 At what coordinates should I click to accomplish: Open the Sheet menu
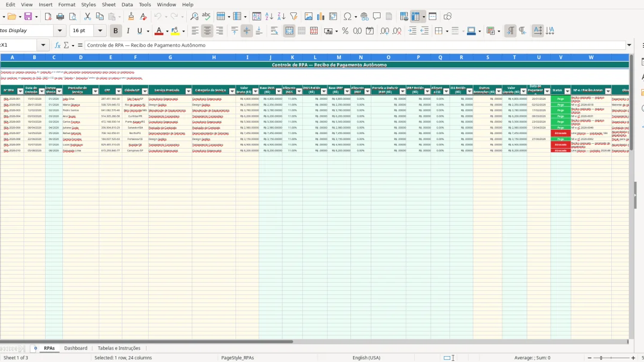click(x=108, y=4)
